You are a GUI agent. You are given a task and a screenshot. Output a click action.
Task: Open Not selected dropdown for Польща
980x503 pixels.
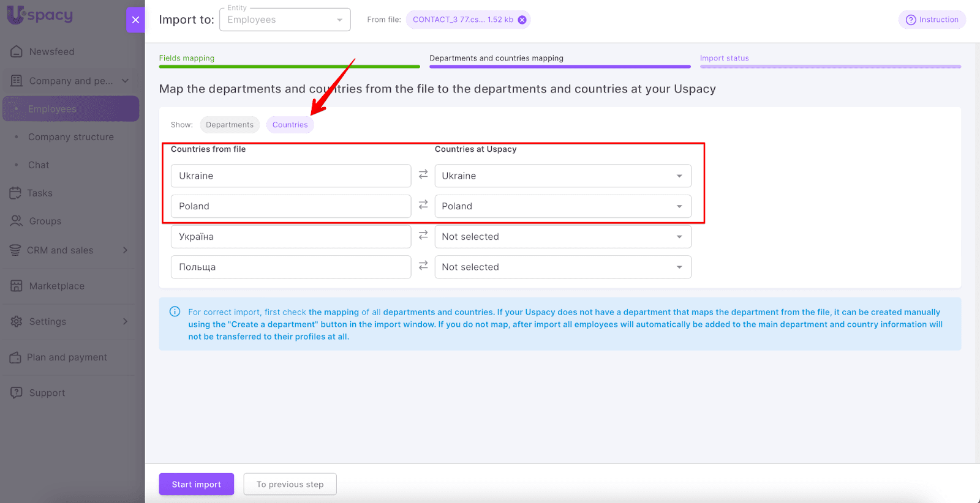coord(563,267)
